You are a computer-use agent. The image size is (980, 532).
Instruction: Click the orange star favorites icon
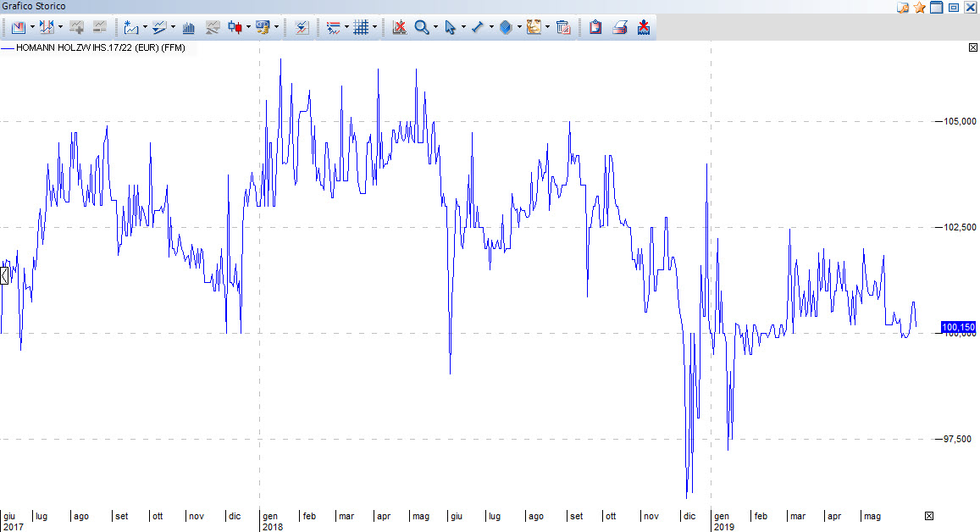coord(919,8)
